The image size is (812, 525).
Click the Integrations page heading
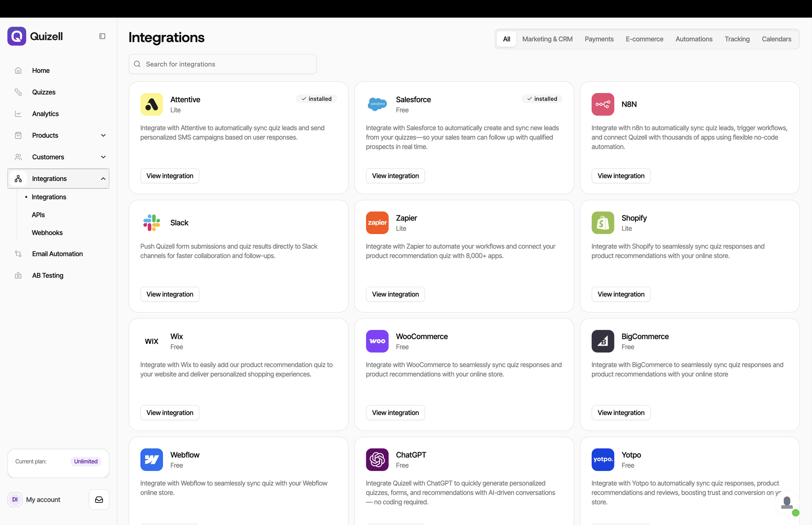pyautogui.click(x=167, y=38)
